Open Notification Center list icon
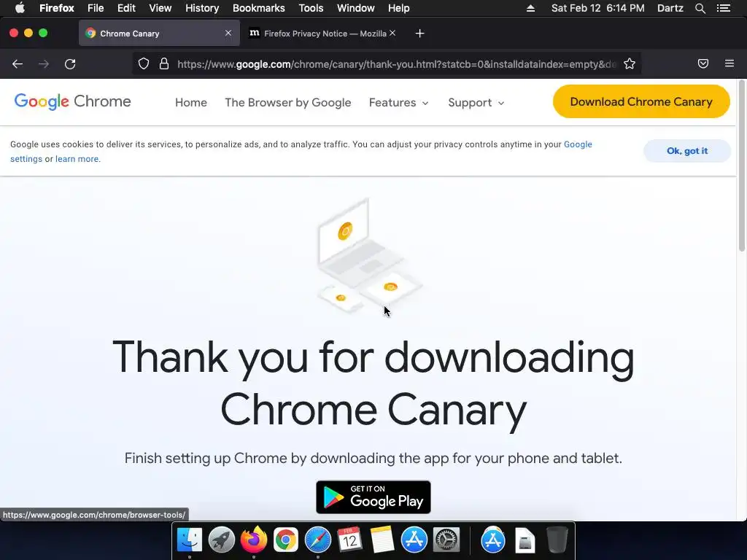 click(724, 8)
